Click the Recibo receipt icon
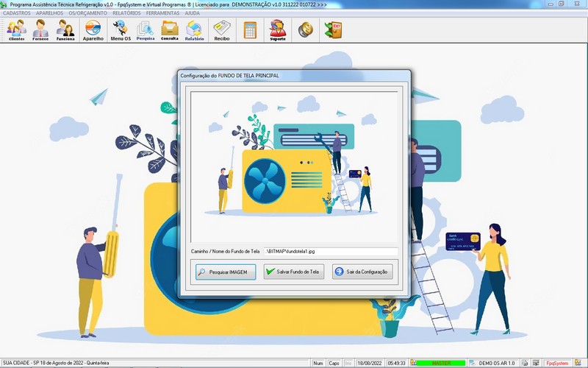 (222, 30)
